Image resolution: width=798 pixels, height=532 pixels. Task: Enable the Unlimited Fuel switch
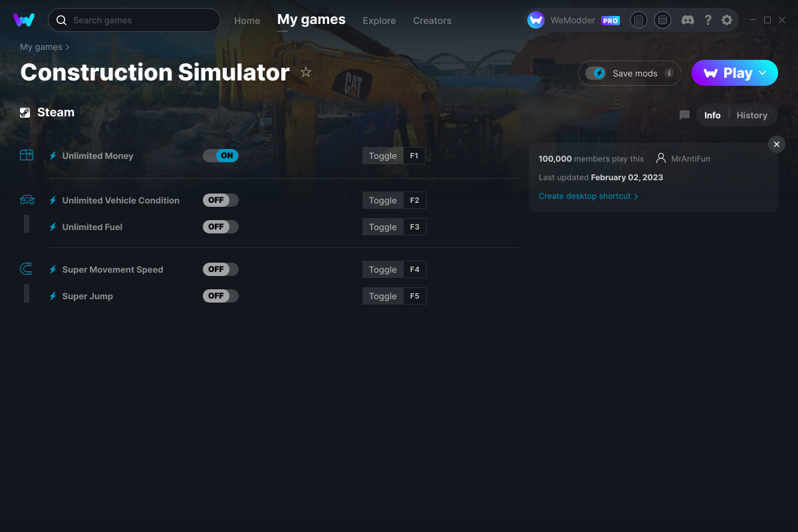(x=220, y=226)
